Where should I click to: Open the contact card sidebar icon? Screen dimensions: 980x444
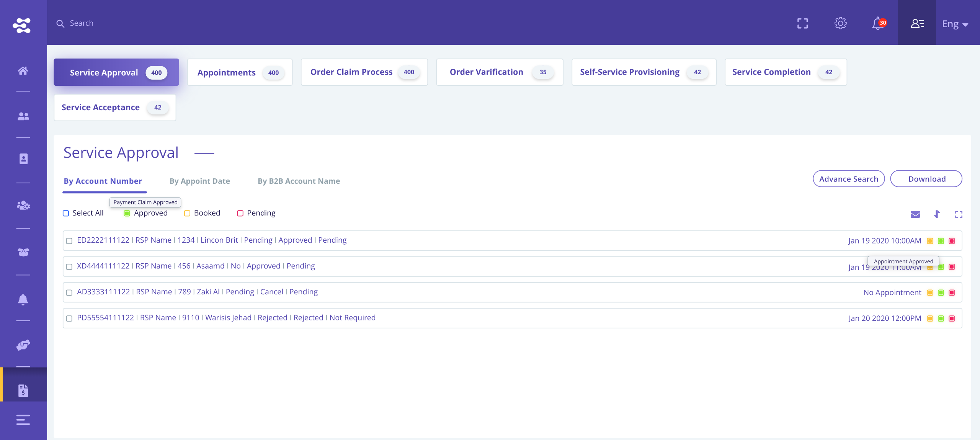(x=23, y=159)
